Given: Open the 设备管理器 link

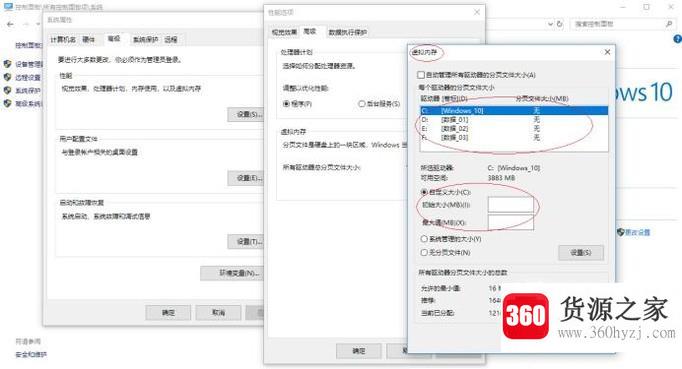Looking at the screenshot, I should pyautogui.click(x=29, y=64).
